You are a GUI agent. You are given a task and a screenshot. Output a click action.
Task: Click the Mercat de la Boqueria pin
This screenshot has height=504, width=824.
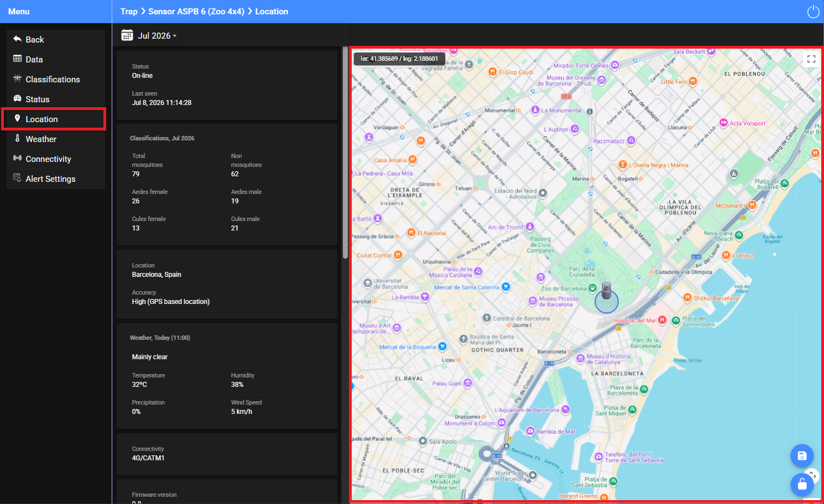[x=442, y=347]
